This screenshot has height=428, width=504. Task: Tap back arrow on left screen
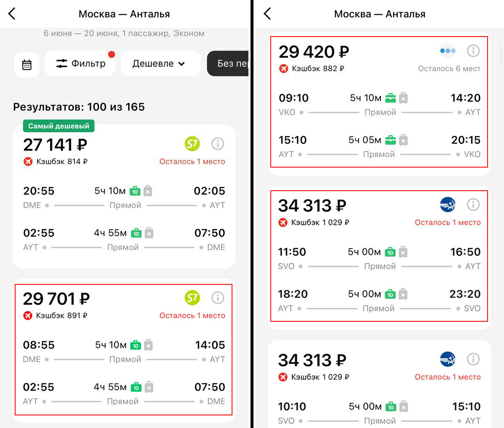click(x=12, y=14)
